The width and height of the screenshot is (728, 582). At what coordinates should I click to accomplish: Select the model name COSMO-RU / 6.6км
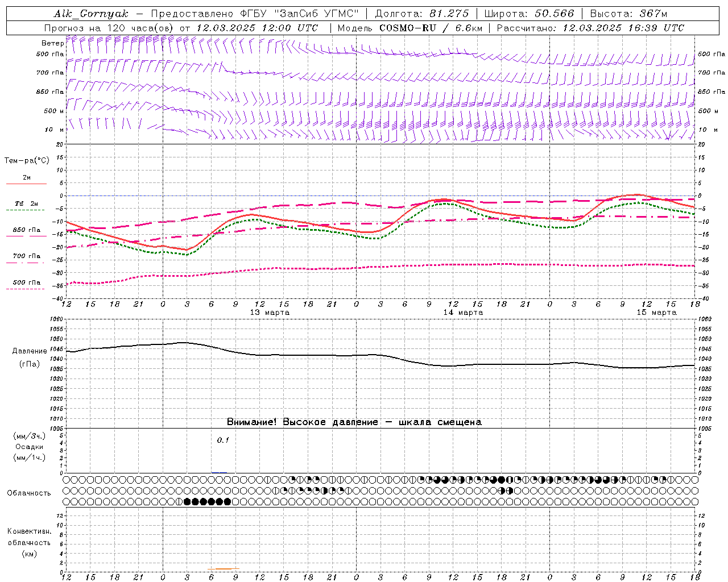point(431,28)
